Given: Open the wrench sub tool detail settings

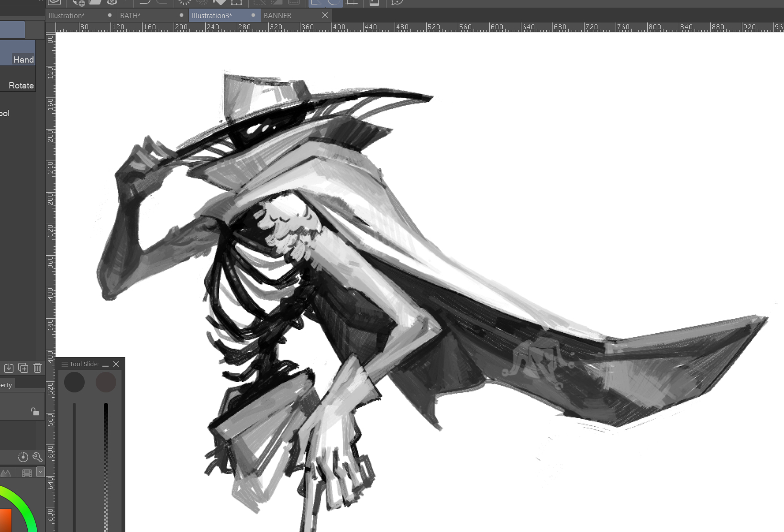Looking at the screenshot, I should coord(37,457).
